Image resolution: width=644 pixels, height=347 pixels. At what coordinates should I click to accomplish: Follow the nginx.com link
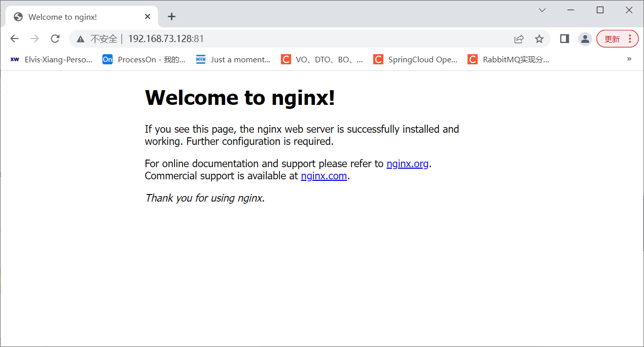click(324, 176)
